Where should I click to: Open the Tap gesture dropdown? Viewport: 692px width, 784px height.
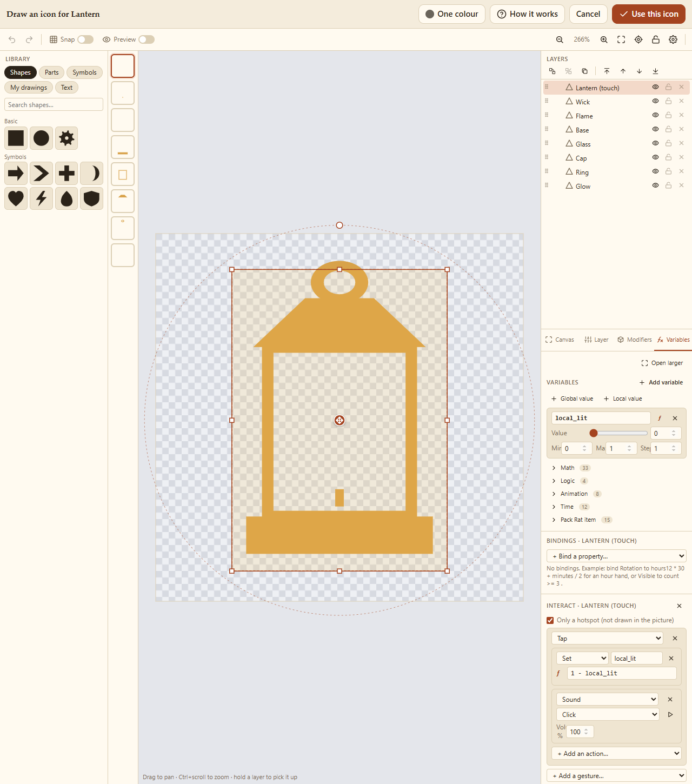pyautogui.click(x=608, y=638)
